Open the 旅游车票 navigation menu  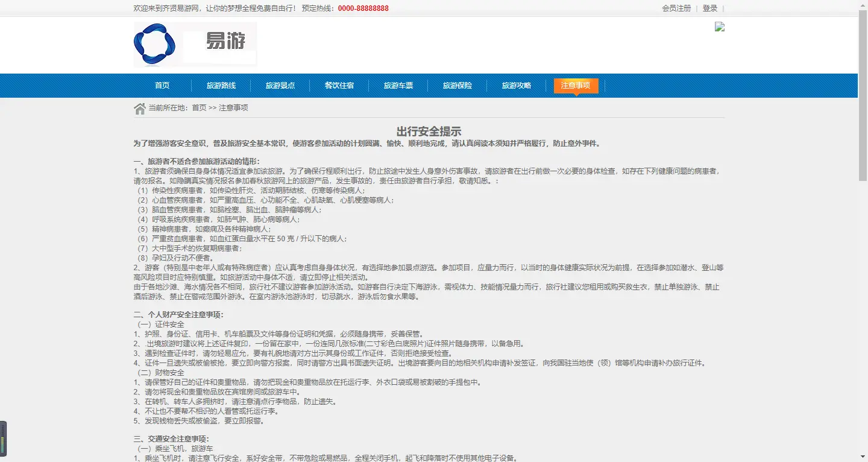click(x=398, y=86)
